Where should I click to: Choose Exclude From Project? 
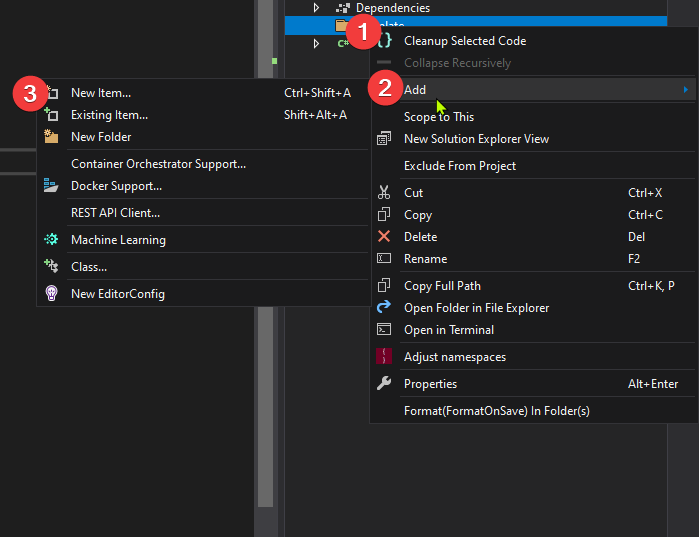460,166
